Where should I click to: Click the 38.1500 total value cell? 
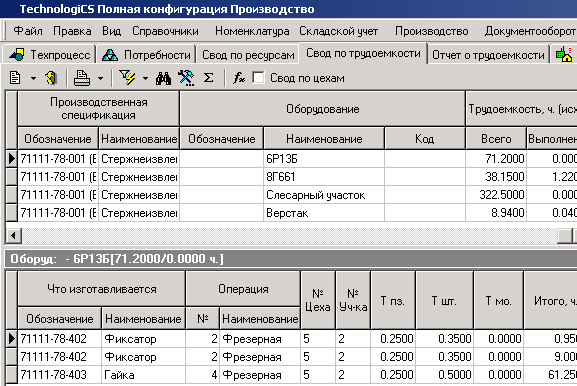click(496, 177)
